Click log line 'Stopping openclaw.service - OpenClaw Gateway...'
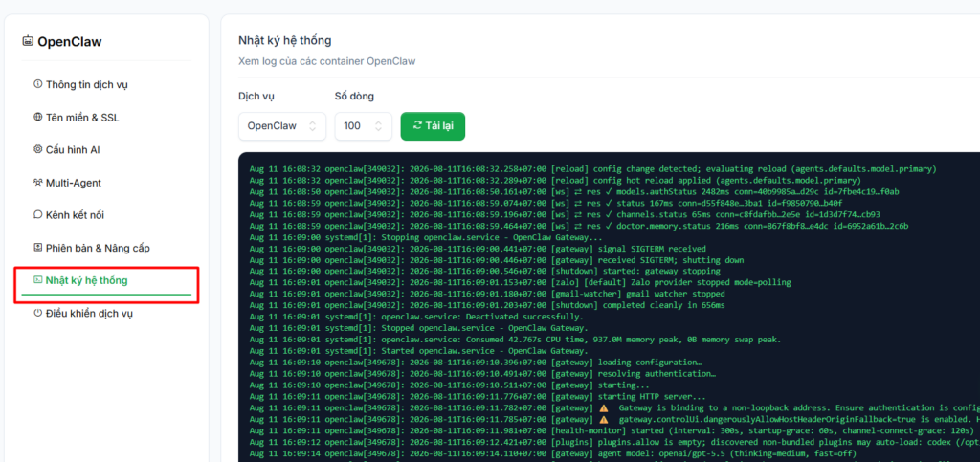The height and width of the screenshot is (462, 980). 426,236
